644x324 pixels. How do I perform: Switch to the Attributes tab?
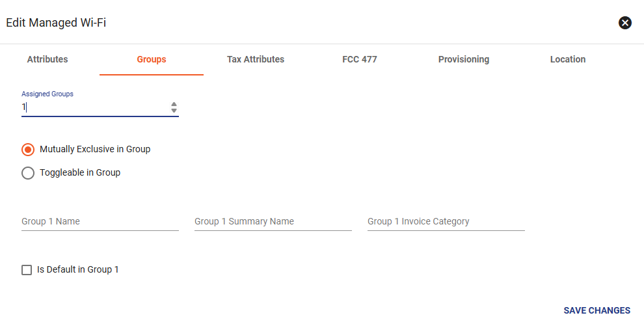(x=47, y=59)
